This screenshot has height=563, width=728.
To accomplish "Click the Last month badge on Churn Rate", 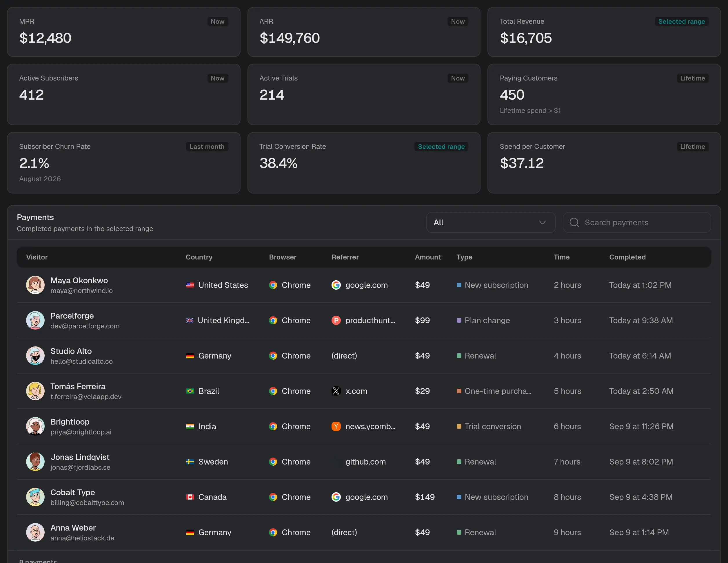I will pyautogui.click(x=207, y=147).
